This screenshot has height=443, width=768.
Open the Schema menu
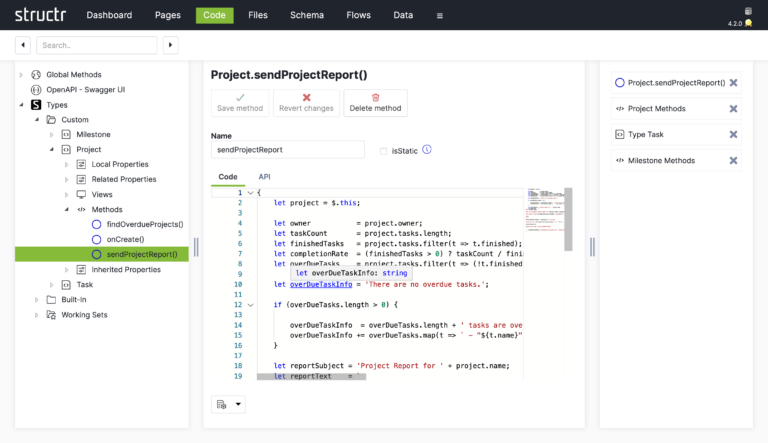pyautogui.click(x=306, y=16)
